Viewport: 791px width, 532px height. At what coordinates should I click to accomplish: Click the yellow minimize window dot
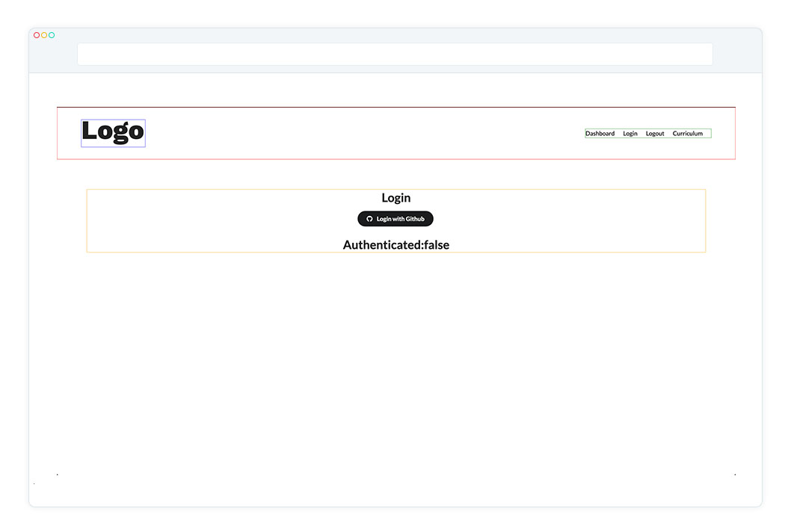[44, 35]
